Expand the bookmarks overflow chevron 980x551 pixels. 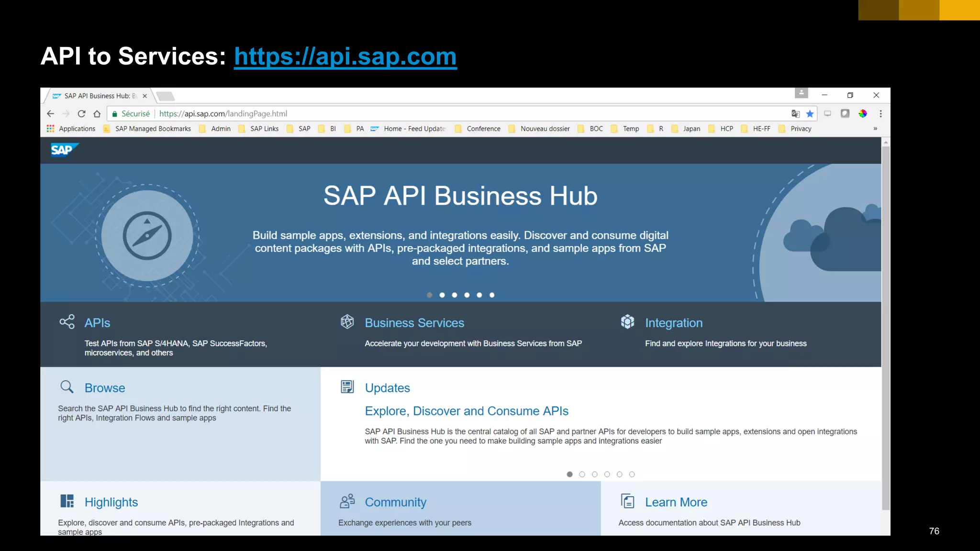875,129
